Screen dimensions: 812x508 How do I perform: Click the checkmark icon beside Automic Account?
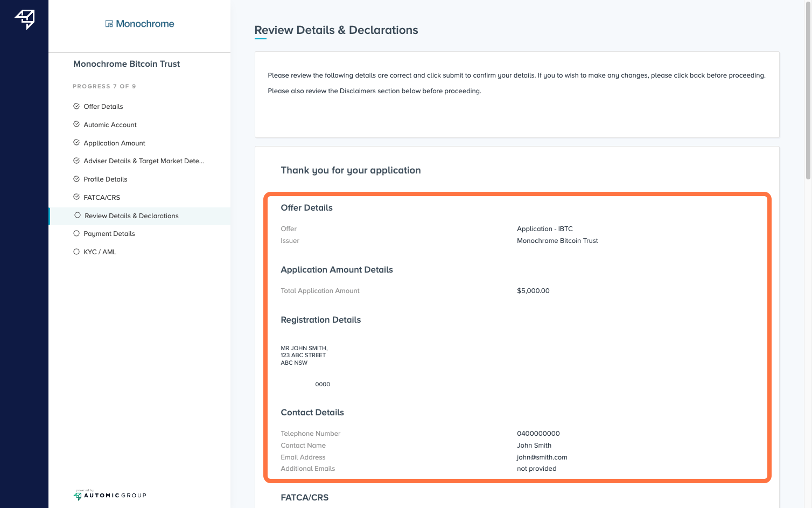click(x=76, y=124)
